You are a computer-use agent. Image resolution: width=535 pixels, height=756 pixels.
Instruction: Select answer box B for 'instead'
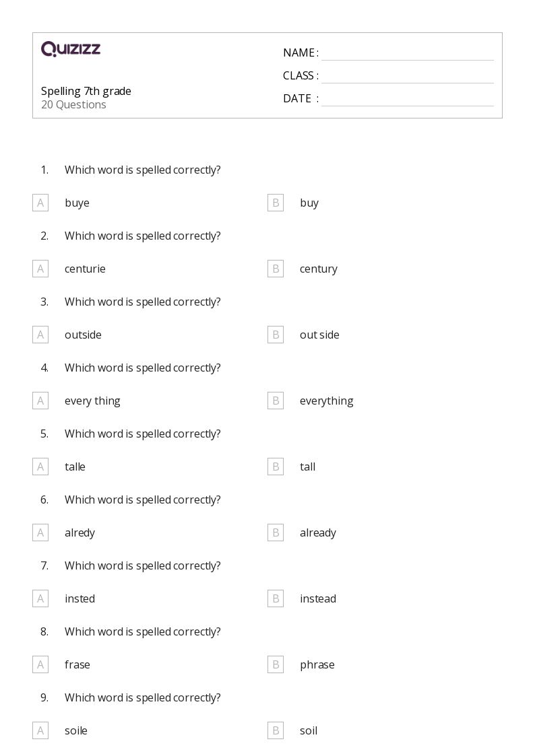click(x=276, y=598)
